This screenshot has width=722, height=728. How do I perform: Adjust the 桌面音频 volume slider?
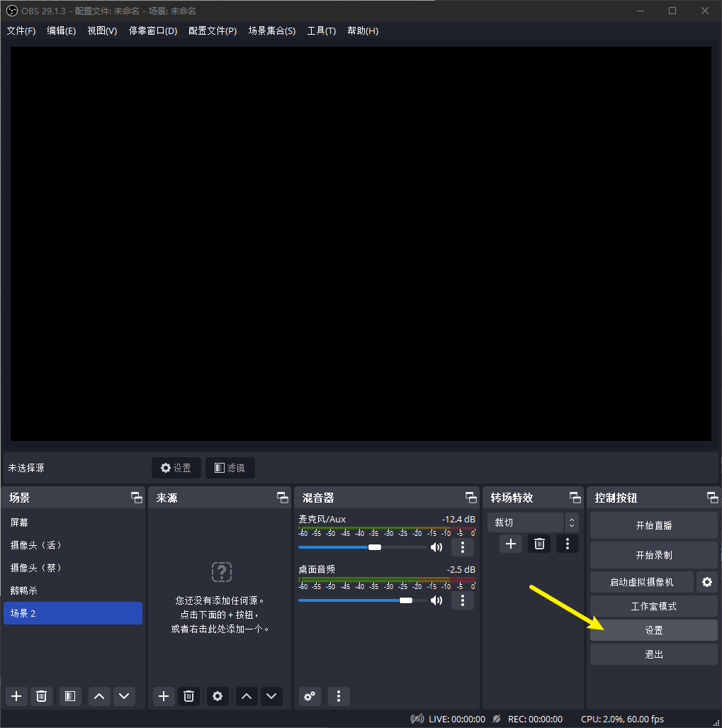click(x=363, y=600)
